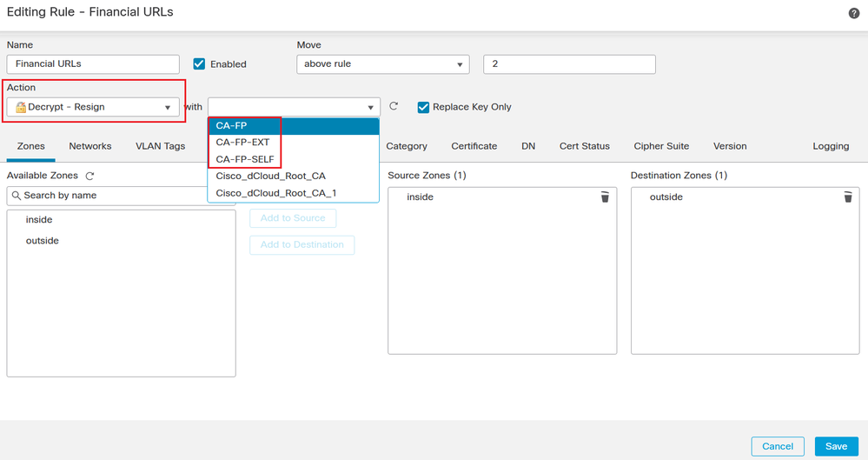Cancel editing the rule

coord(778,446)
